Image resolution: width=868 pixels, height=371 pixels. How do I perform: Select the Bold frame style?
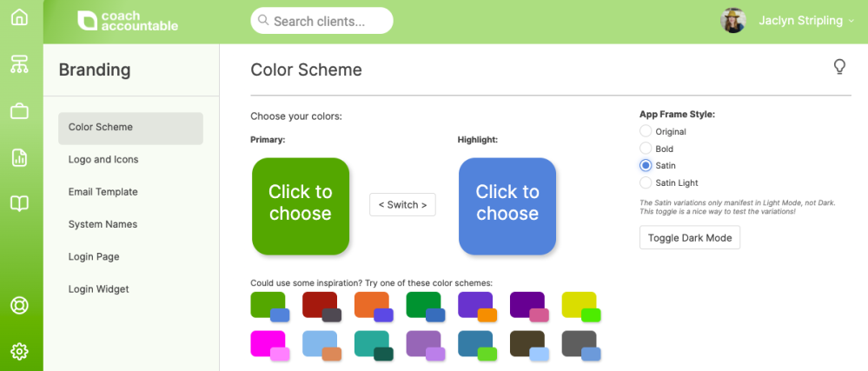pos(646,149)
